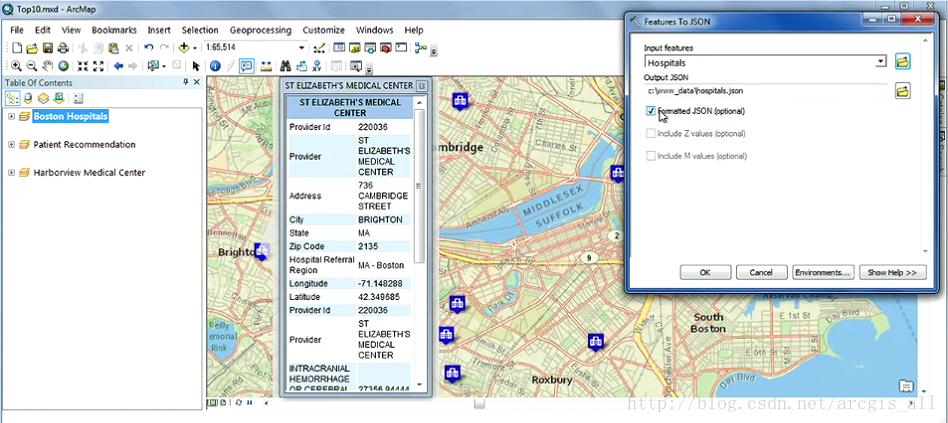Save the map document
The width and height of the screenshot is (948, 423).
49,47
